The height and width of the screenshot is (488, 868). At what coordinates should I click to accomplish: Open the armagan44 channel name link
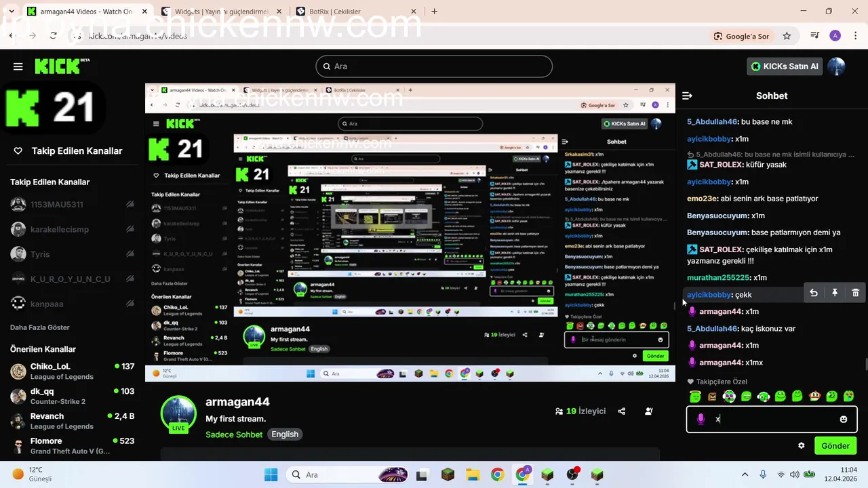tap(237, 402)
